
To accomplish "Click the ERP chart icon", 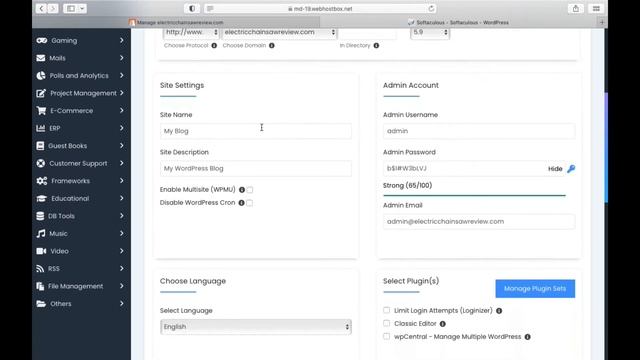I will click(x=40, y=128).
